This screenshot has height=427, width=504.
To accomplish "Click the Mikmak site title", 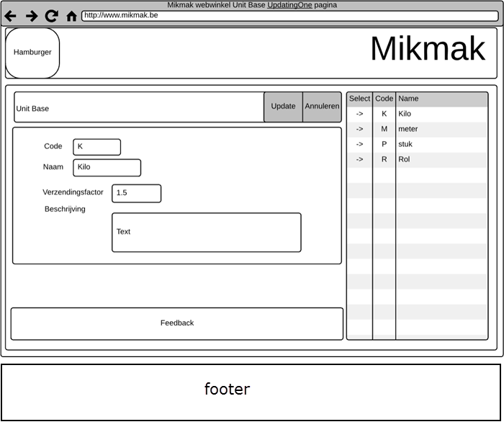I will pos(428,49).
